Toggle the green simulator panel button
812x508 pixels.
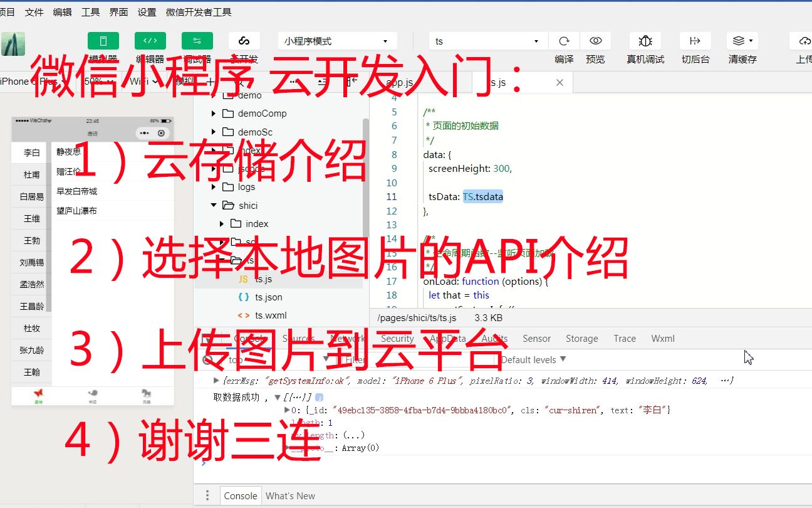(x=103, y=41)
